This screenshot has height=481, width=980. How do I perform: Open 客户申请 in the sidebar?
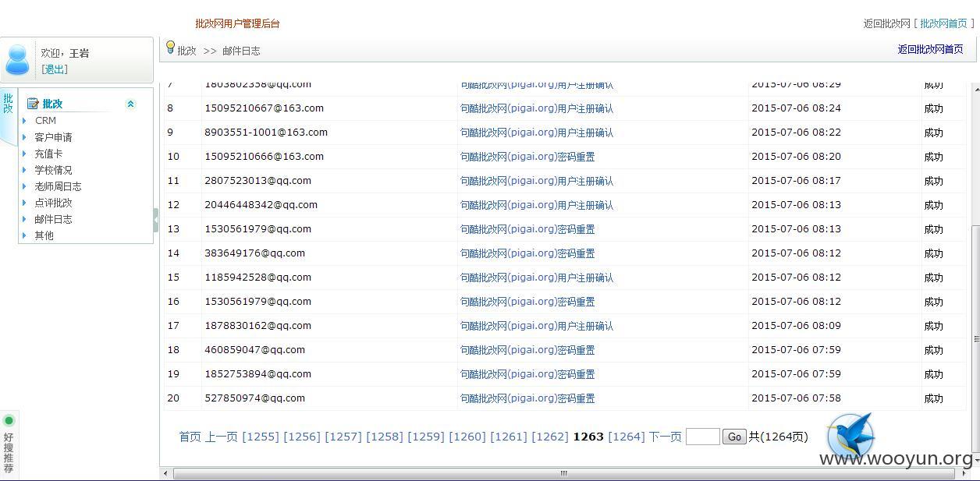point(53,137)
